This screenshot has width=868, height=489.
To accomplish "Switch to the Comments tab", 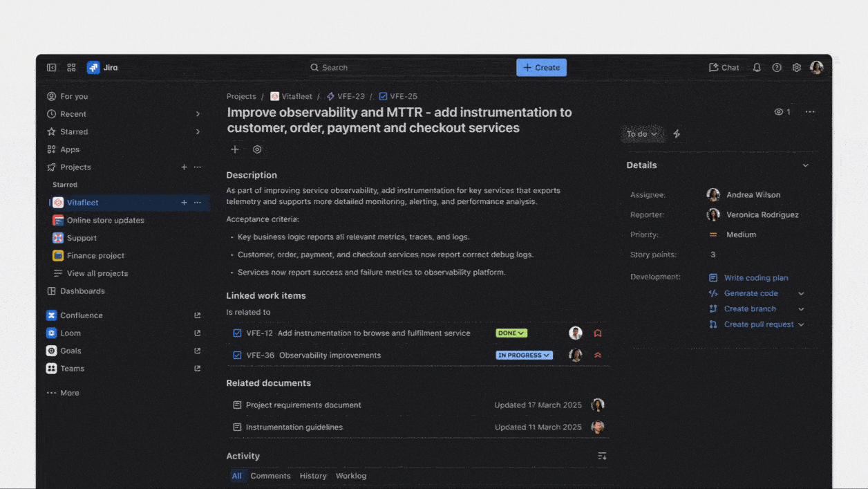I will point(270,476).
